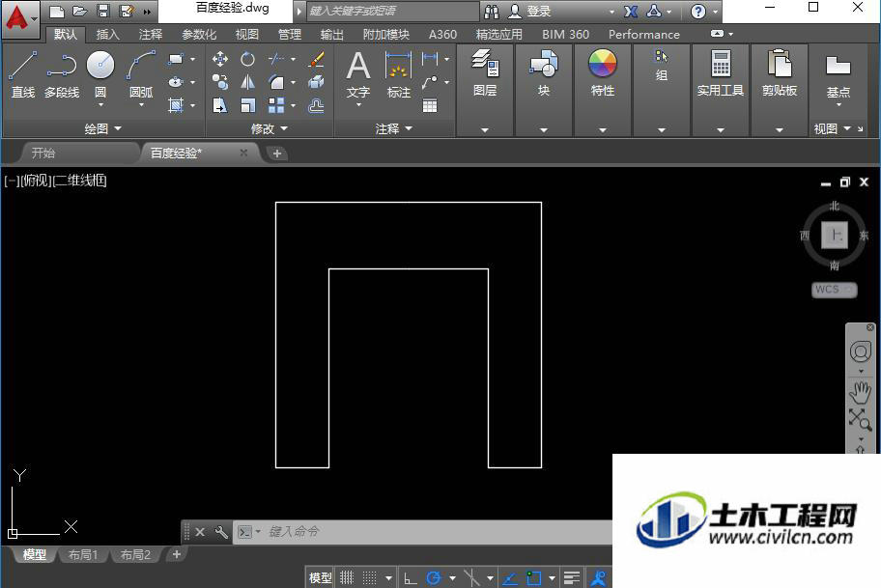Switch to the Manage (管理) ribbon tab
Screen dimensions: 881x588
point(290,34)
